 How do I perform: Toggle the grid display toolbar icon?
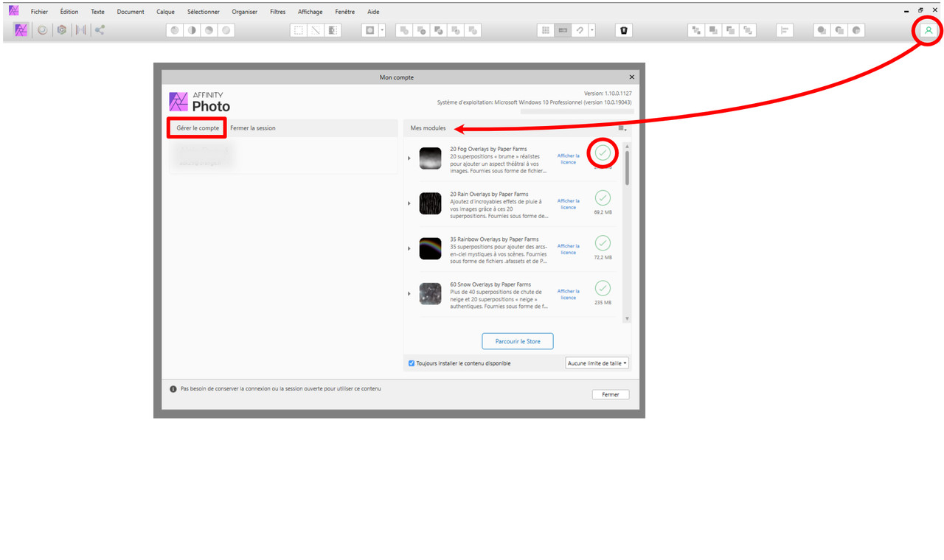click(x=546, y=30)
